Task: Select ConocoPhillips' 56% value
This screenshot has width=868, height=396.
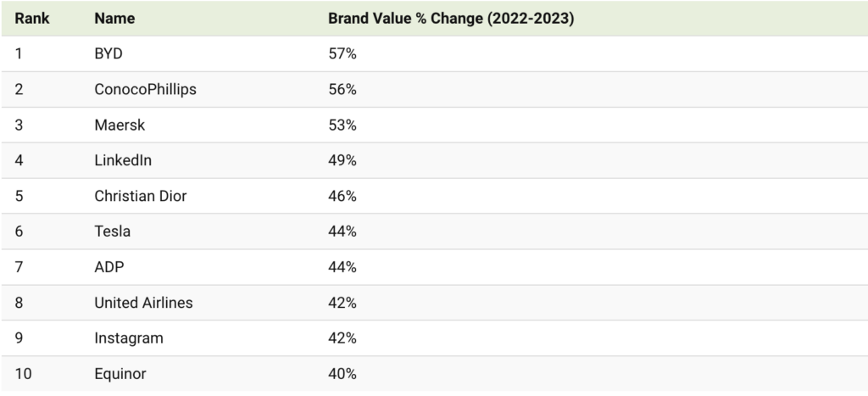Action: [342, 89]
